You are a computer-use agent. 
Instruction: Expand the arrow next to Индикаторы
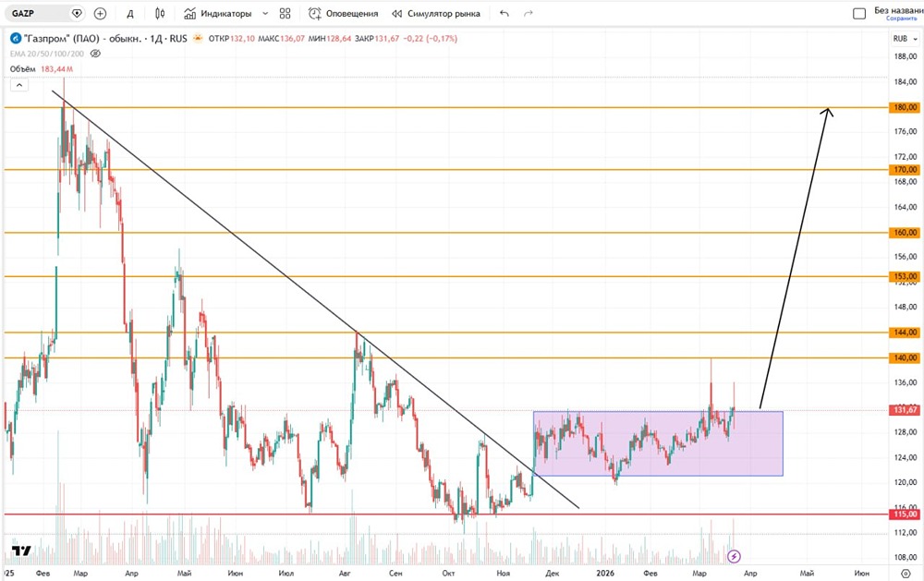click(x=265, y=13)
